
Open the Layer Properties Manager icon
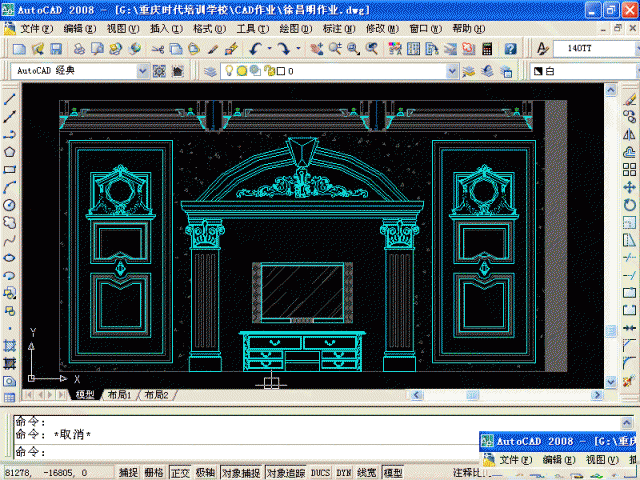point(209,71)
